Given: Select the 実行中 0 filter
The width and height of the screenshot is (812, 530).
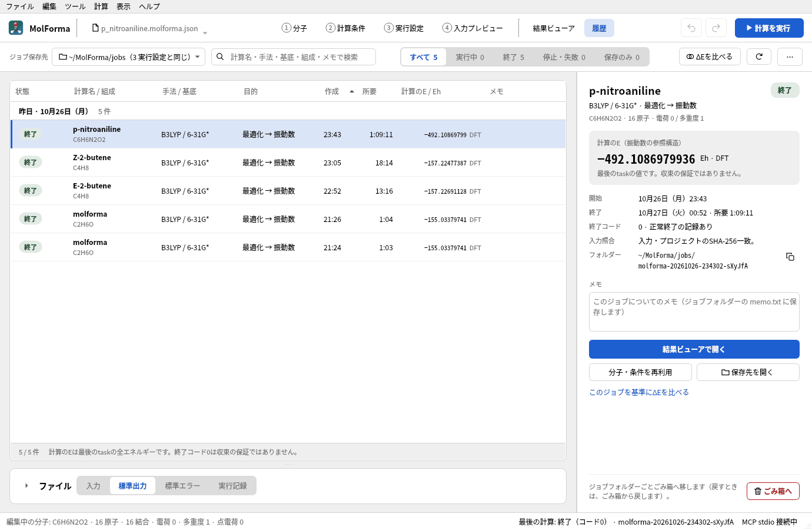Looking at the screenshot, I should [470, 57].
